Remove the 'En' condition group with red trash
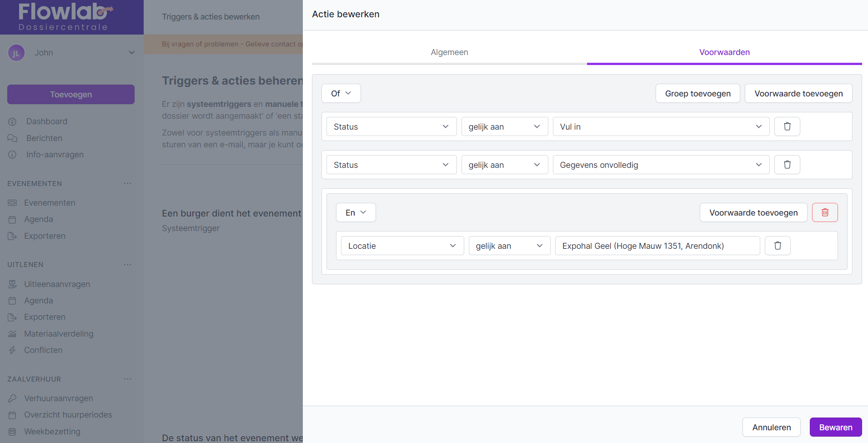This screenshot has height=443, width=868. (825, 212)
